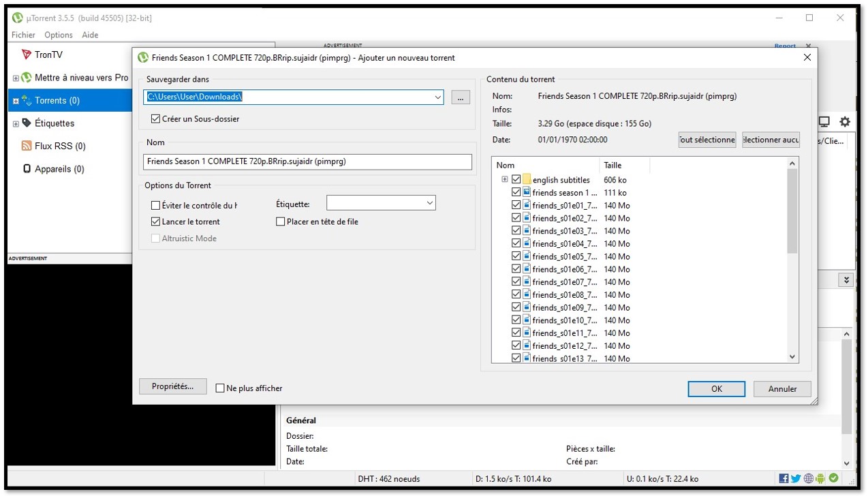The width and height of the screenshot is (868, 496).
Task: Click file icon of friends_s01e05 row
Action: [x=527, y=256]
